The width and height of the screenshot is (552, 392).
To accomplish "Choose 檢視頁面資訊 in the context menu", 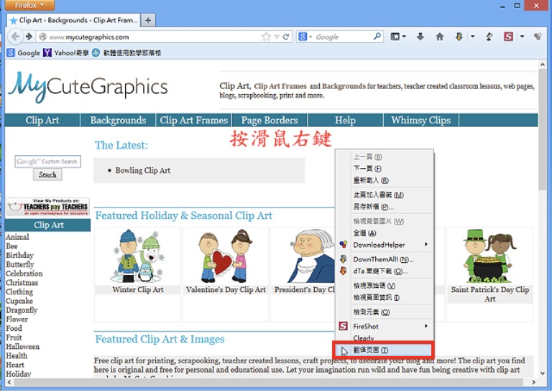I will 384,297.
